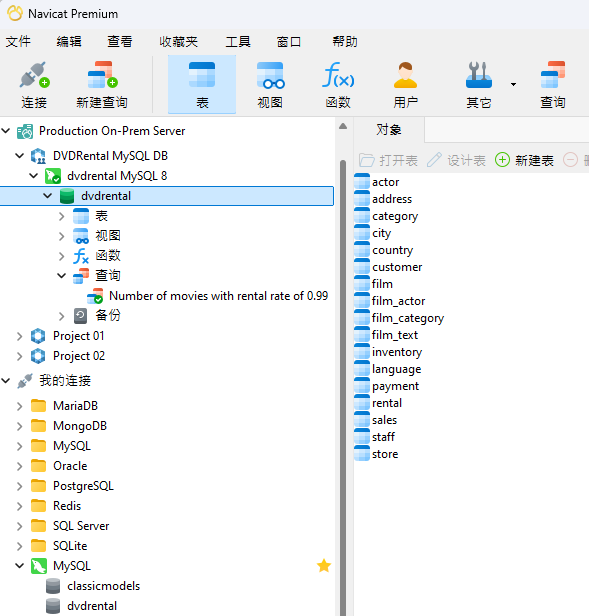Open the File (文件) menu
The width and height of the screenshot is (589, 616).
point(18,41)
